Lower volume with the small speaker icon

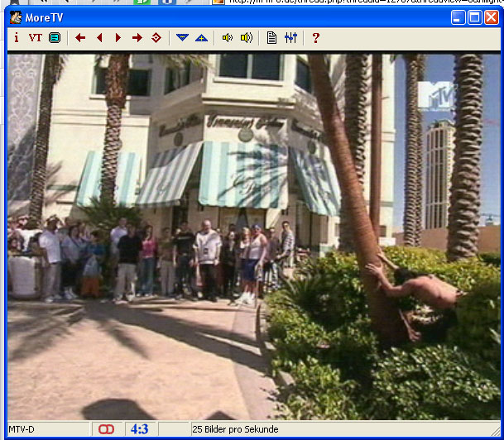[x=227, y=38]
